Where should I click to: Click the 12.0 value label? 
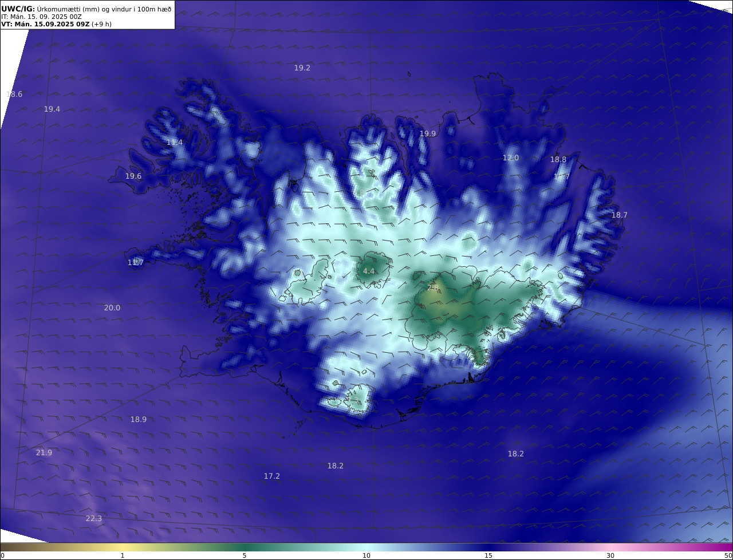pyautogui.click(x=511, y=157)
